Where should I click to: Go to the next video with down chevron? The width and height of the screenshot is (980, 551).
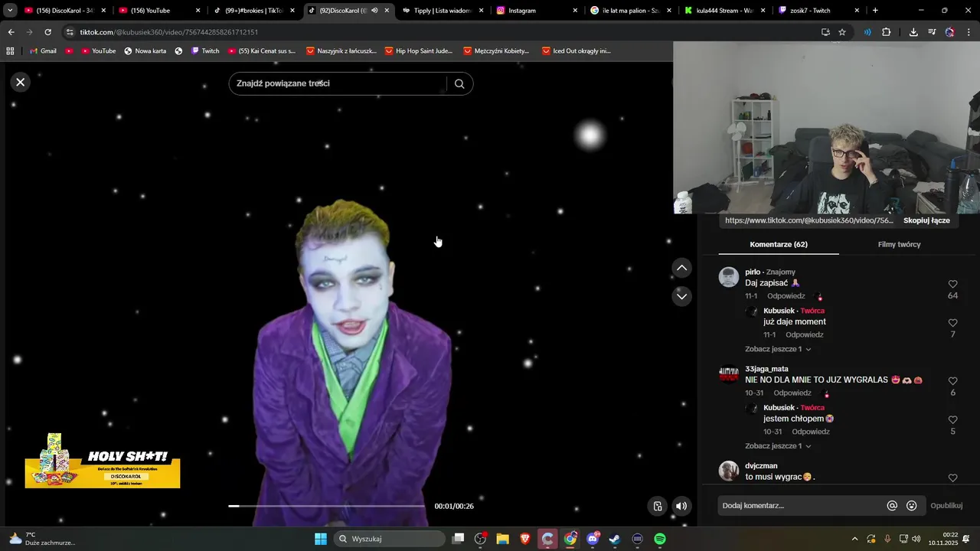[x=681, y=296]
